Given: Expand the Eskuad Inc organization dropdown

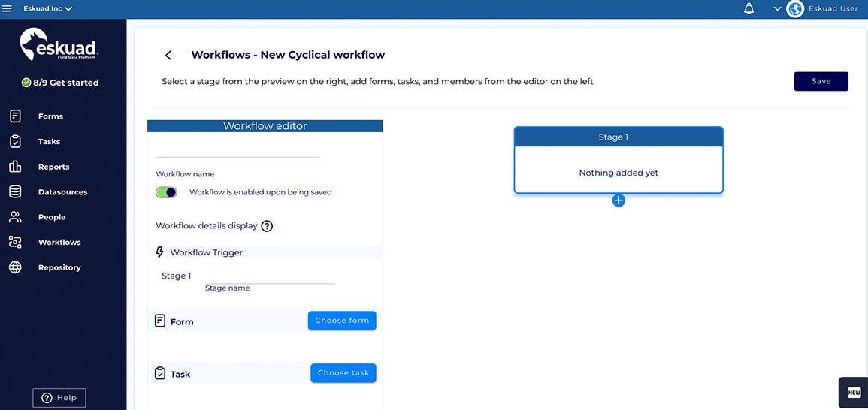Looking at the screenshot, I should [47, 9].
